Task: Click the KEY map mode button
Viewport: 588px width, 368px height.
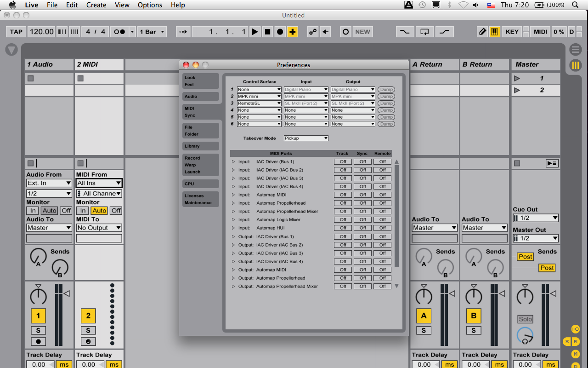Action: point(512,32)
